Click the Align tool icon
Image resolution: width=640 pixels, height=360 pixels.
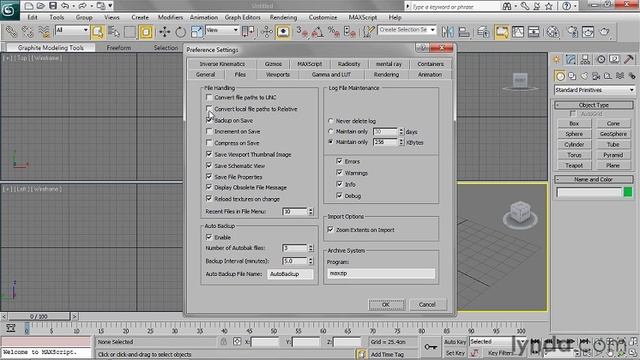click(464, 32)
